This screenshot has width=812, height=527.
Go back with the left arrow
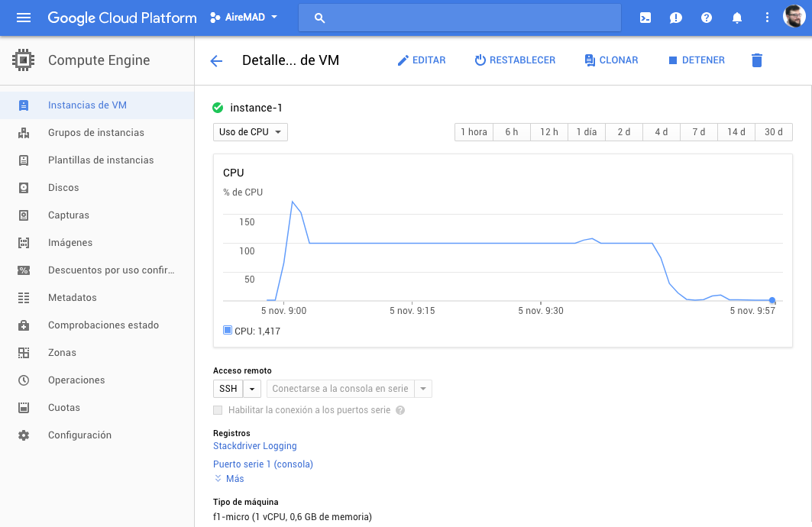pyautogui.click(x=216, y=61)
